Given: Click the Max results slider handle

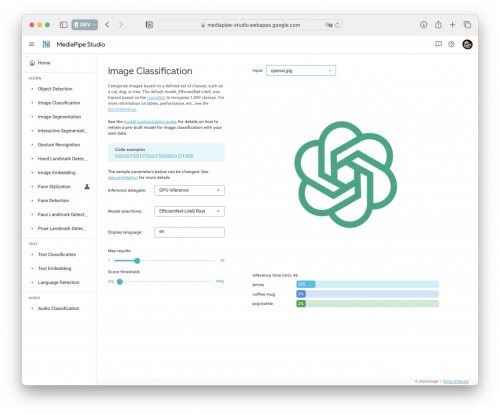Looking at the screenshot, I should point(137,260).
